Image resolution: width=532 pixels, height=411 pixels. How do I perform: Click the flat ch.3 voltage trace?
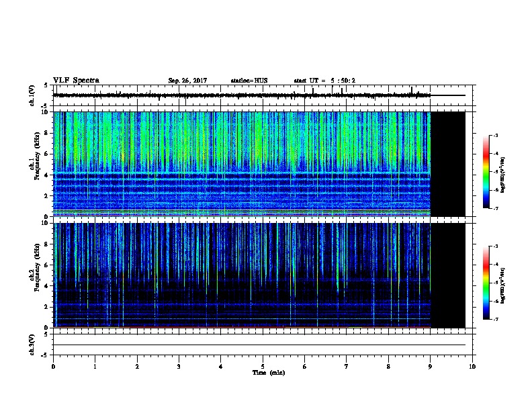coord(259,345)
